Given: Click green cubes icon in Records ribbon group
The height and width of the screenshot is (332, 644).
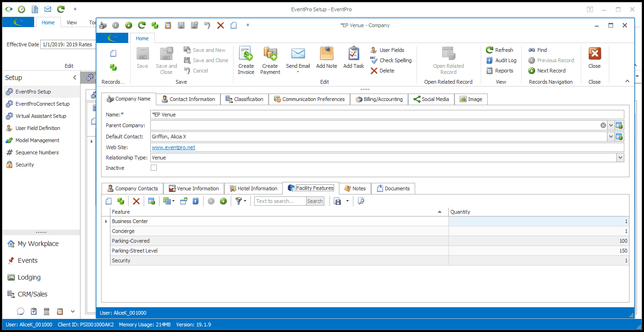Looking at the screenshot, I should coord(113,68).
